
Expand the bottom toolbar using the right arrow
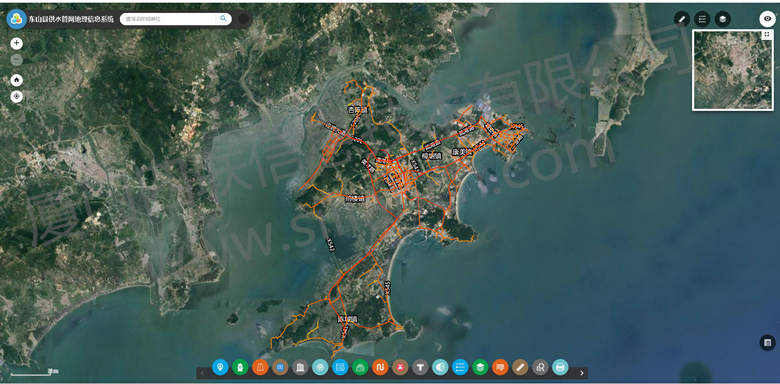[583, 373]
